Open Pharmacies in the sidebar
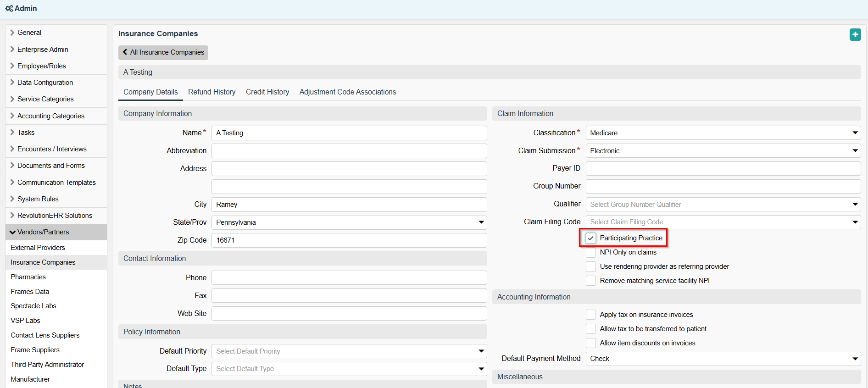Image resolution: width=868 pixels, height=388 pixels. (x=28, y=277)
